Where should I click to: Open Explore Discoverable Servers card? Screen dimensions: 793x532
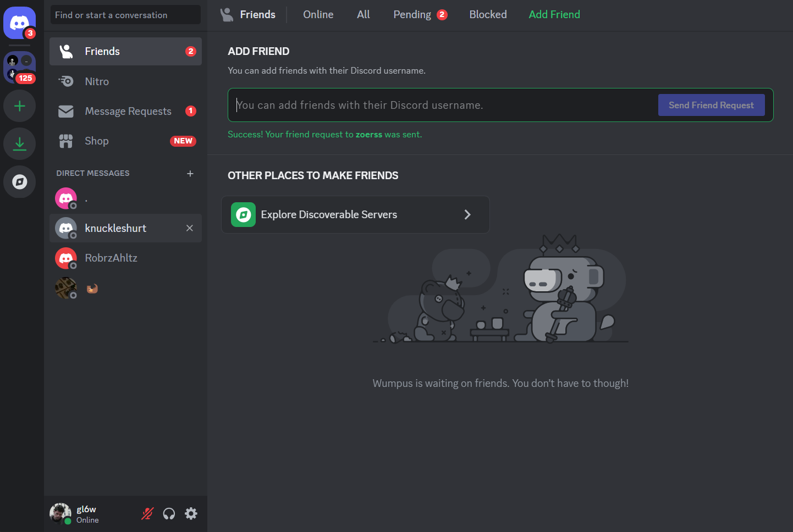pyautogui.click(x=355, y=214)
